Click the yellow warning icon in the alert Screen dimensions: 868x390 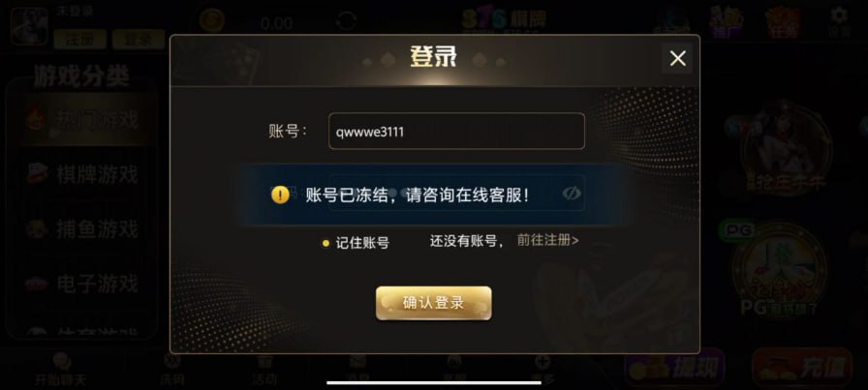[x=280, y=195]
